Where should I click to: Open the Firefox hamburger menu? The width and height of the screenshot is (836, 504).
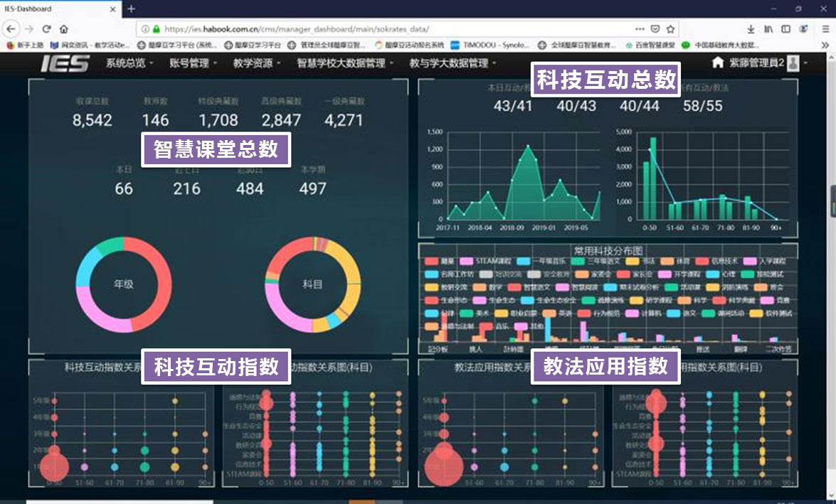tap(824, 29)
